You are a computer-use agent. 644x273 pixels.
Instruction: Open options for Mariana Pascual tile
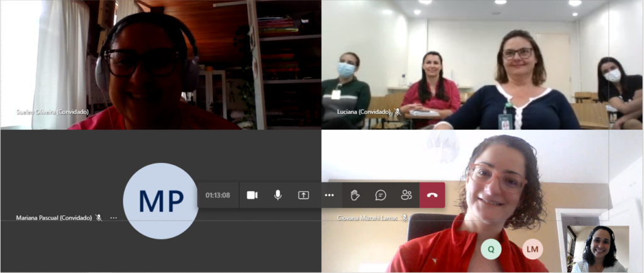pyautogui.click(x=113, y=218)
